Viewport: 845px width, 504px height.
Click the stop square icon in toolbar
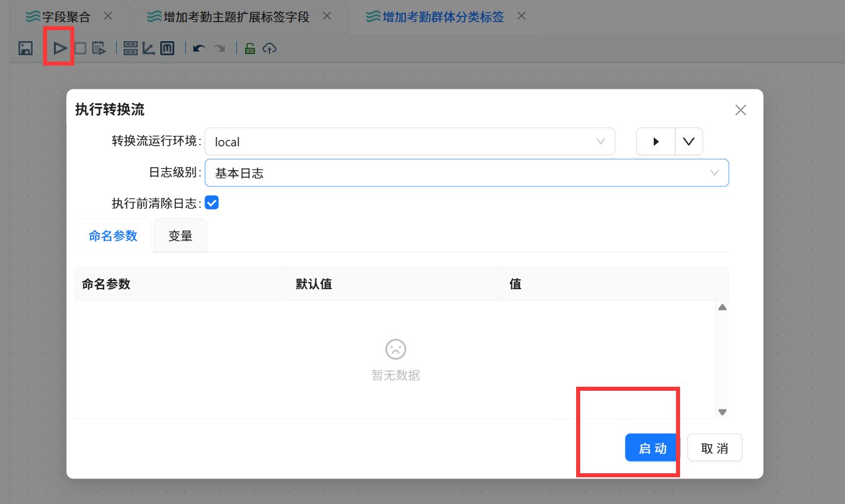pos(80,48)
